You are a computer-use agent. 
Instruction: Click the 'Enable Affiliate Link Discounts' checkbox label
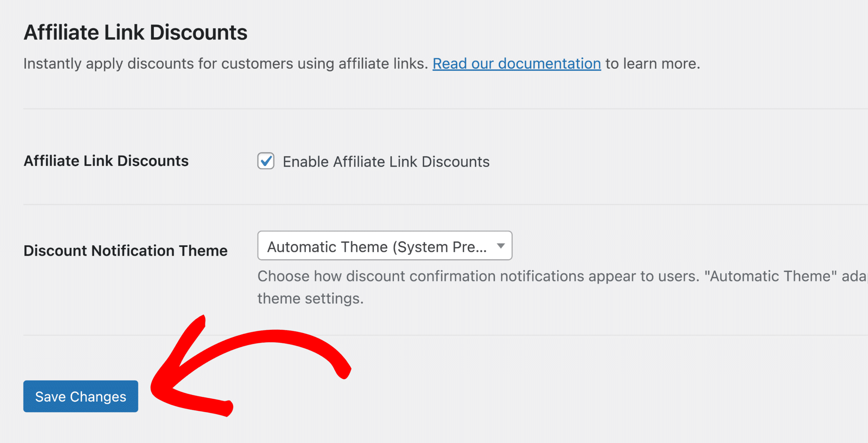coord(386,162)
